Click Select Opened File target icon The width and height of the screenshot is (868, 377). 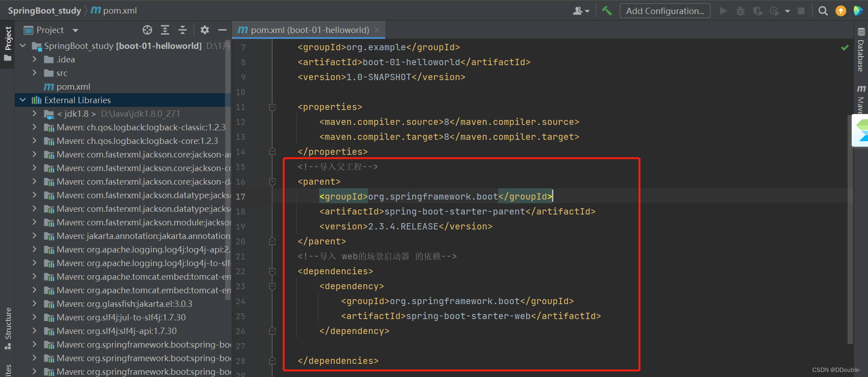[x=147, y=30]
